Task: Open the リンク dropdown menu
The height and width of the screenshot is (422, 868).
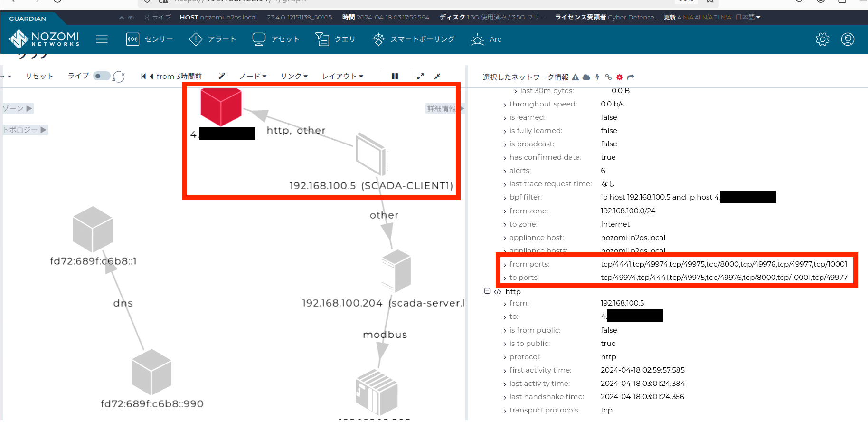Action: [294, 76]
